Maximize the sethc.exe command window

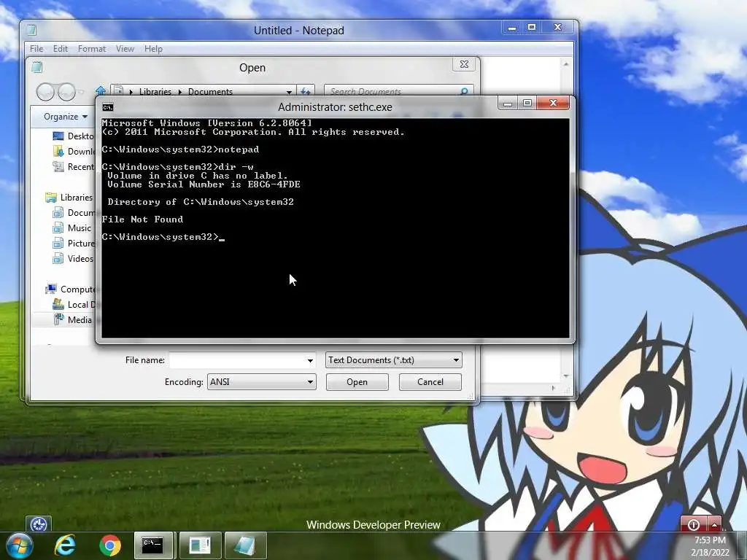pos(527,103)
